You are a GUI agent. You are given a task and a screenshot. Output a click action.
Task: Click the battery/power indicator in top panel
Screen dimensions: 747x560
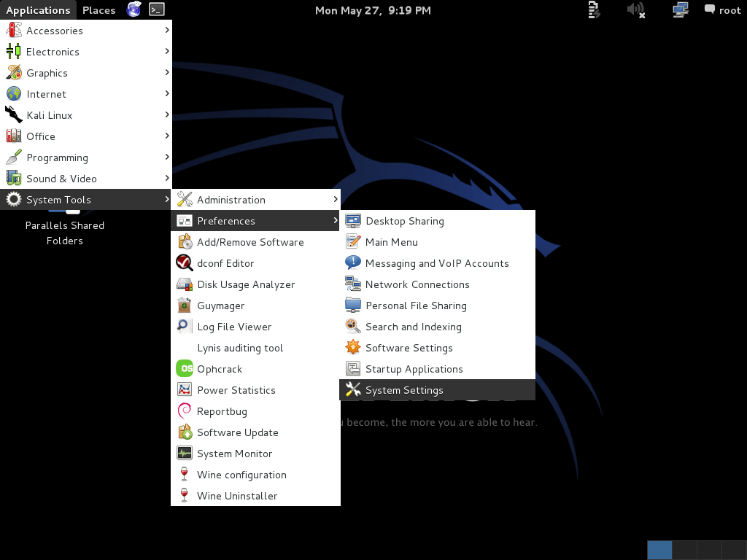(594, 9)
